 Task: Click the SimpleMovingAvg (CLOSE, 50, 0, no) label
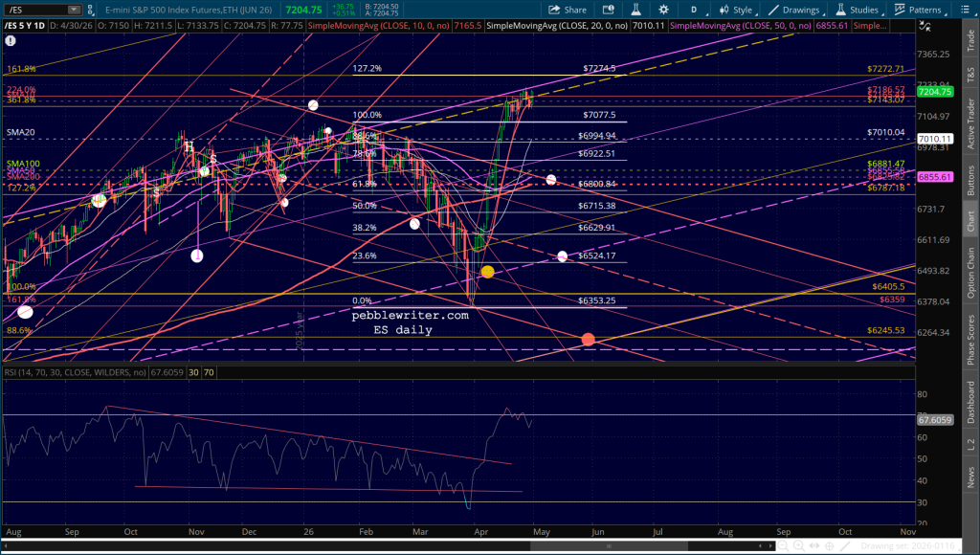coord(740,26)
